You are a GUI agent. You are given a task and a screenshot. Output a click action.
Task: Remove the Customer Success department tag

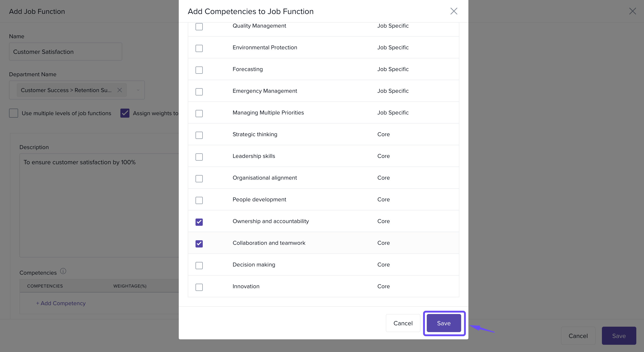coord(120,90)
